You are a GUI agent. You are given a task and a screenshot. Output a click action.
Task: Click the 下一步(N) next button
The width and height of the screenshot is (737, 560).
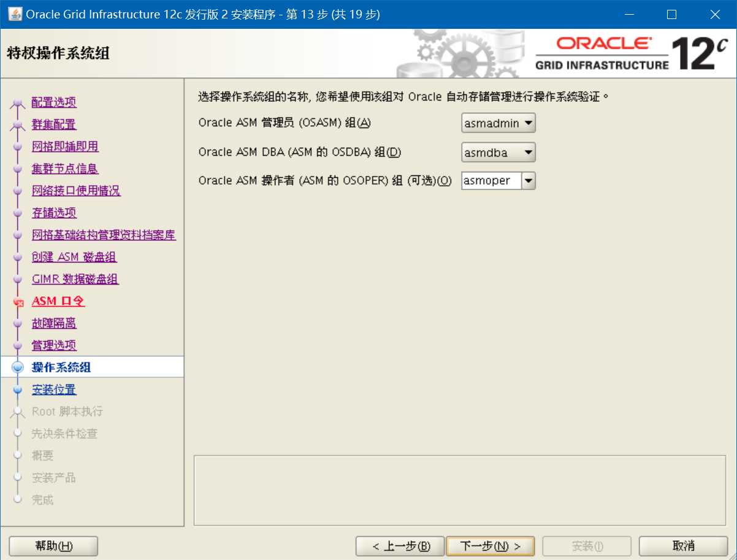point(491,546)
